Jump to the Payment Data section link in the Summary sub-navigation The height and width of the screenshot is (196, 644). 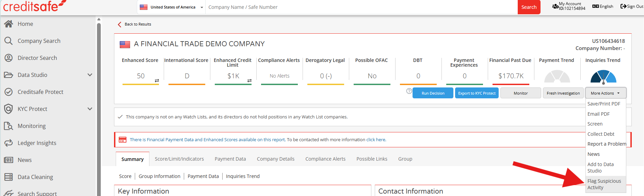point(203,176)
